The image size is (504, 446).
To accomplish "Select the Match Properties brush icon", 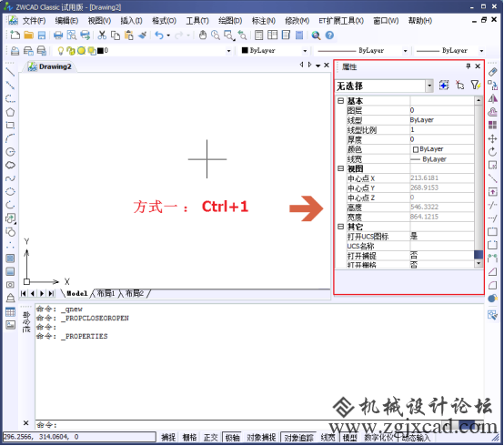I will 142,35.
